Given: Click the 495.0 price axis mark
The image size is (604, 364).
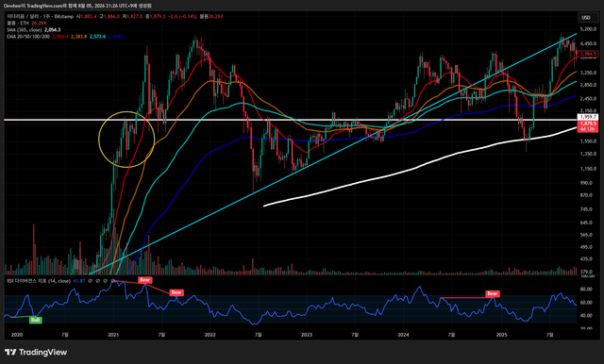Looking at the screenshot, I should pos(586,247).
